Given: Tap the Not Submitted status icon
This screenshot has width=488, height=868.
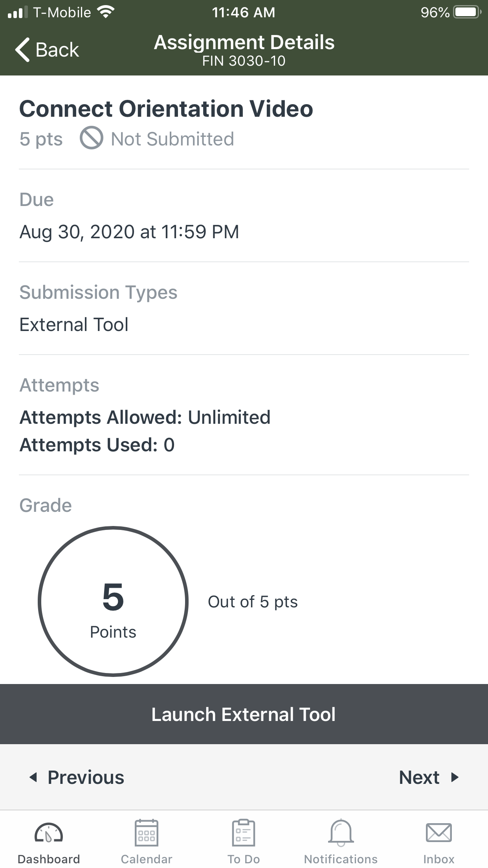Looking at the screenshot, I should (x=92, y=138).
